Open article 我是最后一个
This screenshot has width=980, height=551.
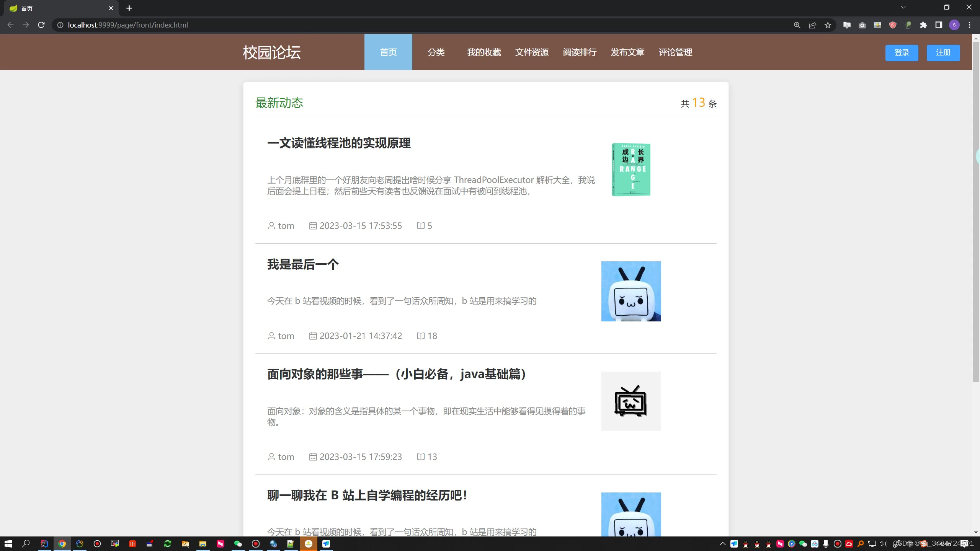tap(303, 264)
